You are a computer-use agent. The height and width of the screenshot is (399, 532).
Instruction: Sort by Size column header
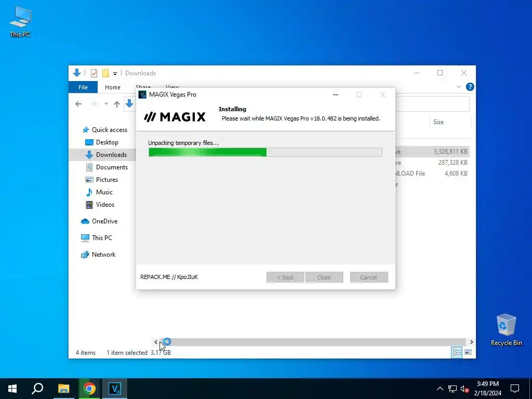pyautogui.click(x=450, y=122)
